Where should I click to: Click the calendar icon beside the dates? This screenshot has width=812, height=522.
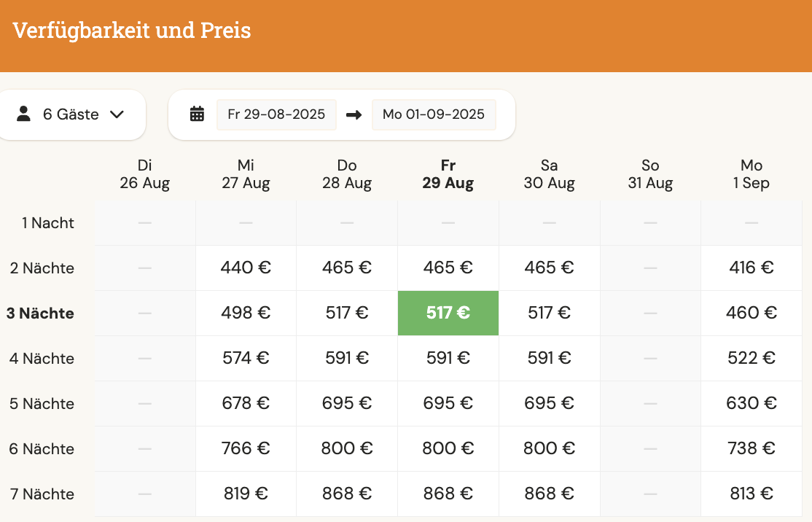tap(197, 114)
